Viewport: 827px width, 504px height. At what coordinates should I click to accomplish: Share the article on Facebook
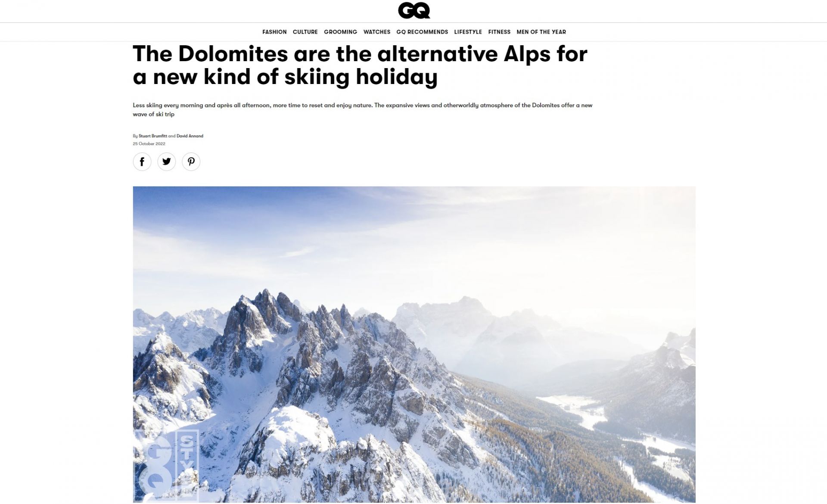pos(142,162)
